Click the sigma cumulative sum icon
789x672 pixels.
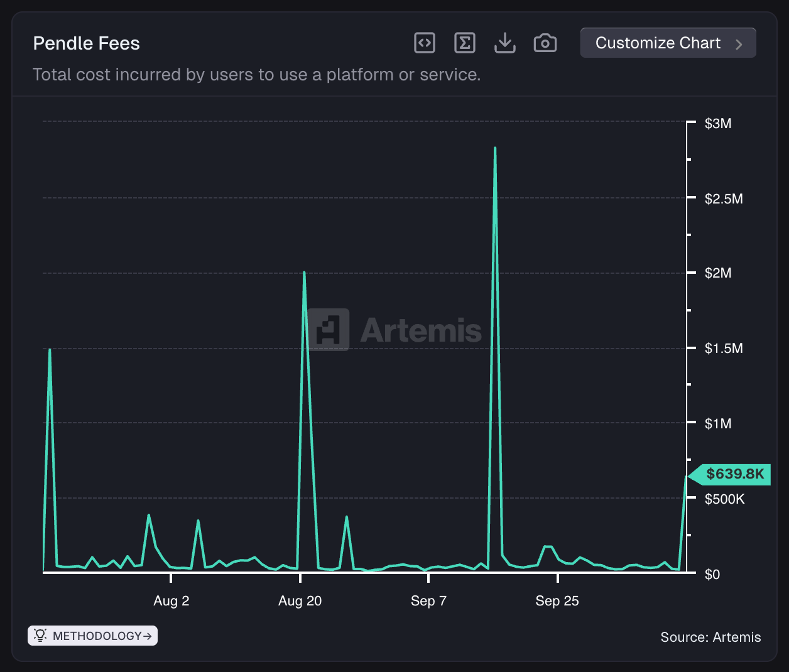[x=465, y=43]
